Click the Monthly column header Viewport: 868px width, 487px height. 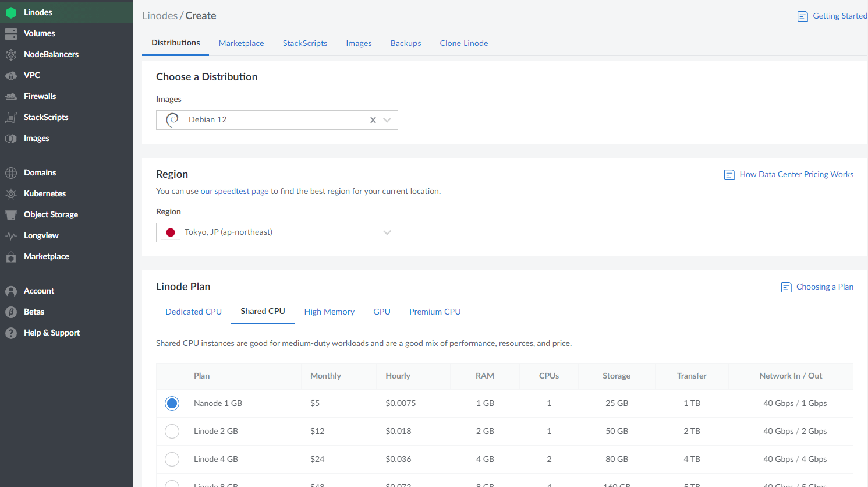(325, 376)
